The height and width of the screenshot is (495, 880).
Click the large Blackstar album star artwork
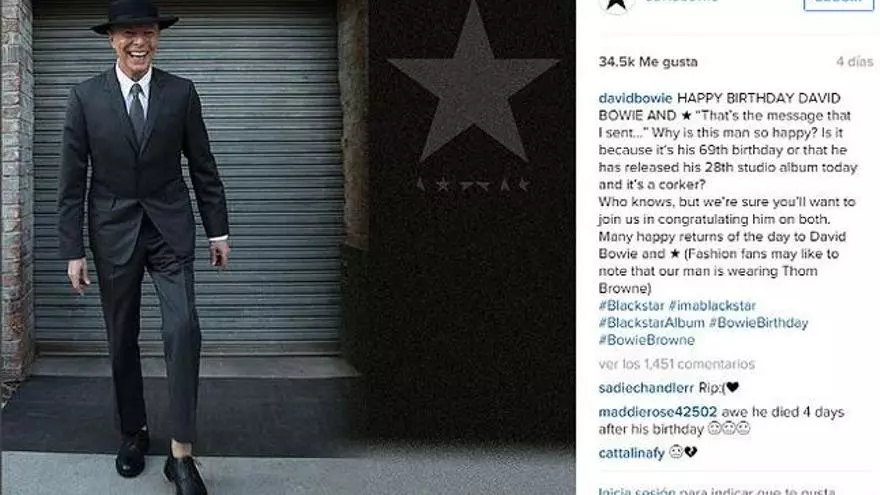click(473, 84)
